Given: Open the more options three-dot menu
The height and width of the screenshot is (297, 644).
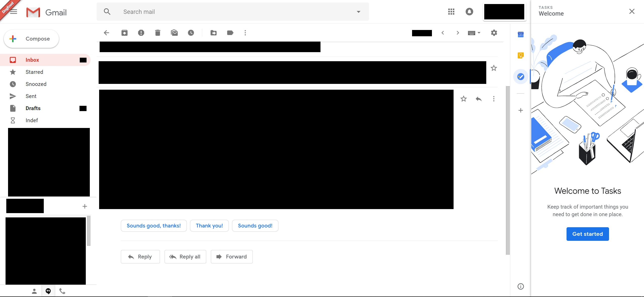Looking at the screenshot, I should pyautogui.click(x=245, y=33).
